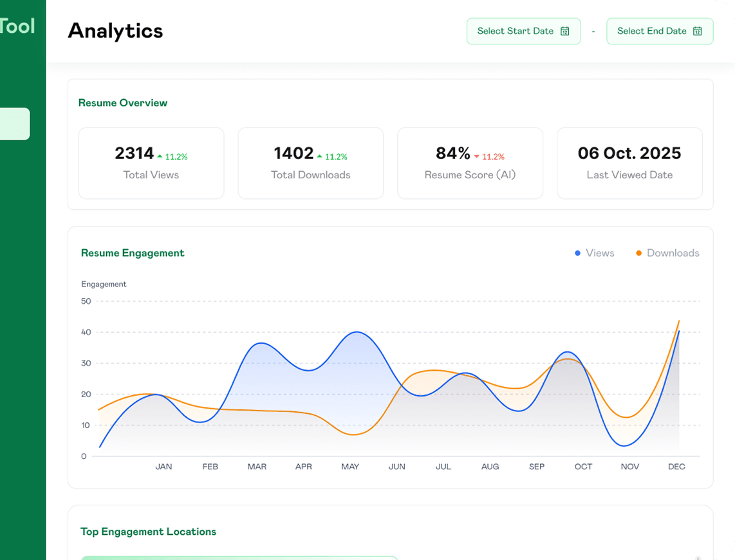Click the 10 y-axis value
This screenshot has height=560, width=735.
[x=86, y=425]
